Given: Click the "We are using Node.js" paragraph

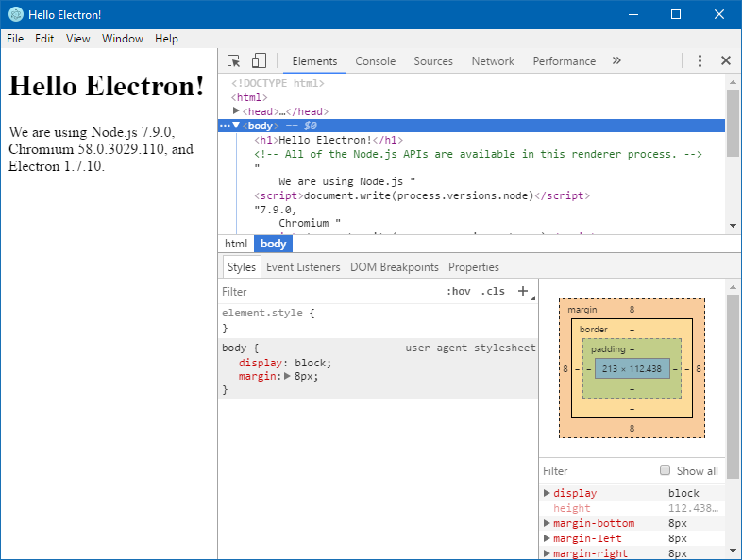Looking at the screenshot, I should [101, 148].
